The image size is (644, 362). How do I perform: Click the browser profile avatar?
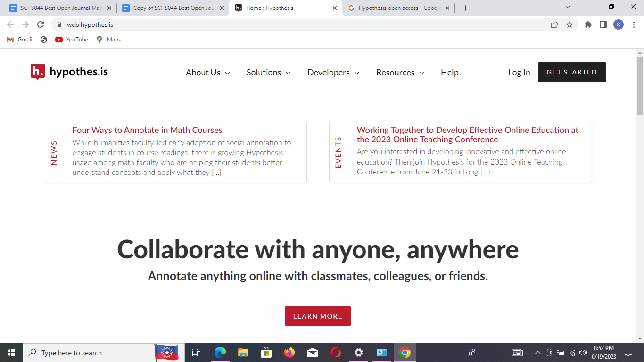click(619, 24)
